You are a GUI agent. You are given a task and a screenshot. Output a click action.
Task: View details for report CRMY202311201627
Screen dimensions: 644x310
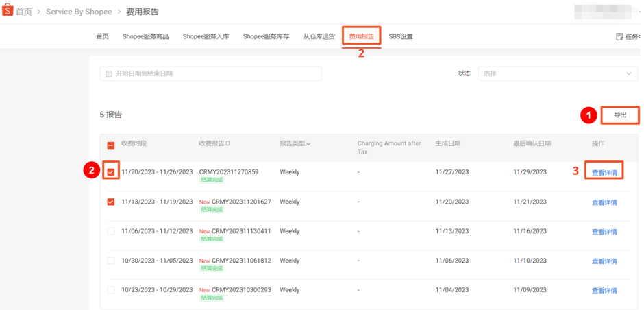604,202
